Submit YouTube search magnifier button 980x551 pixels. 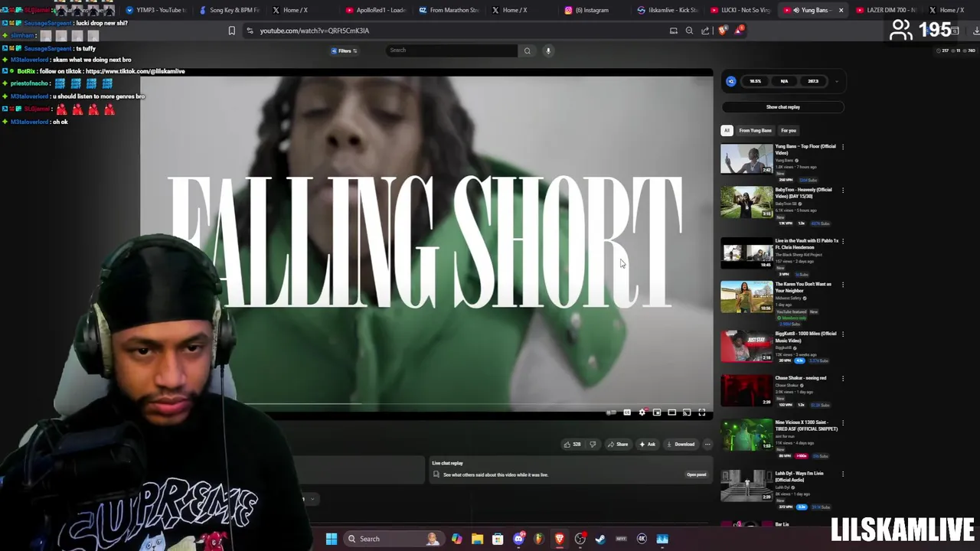(527, 51)
